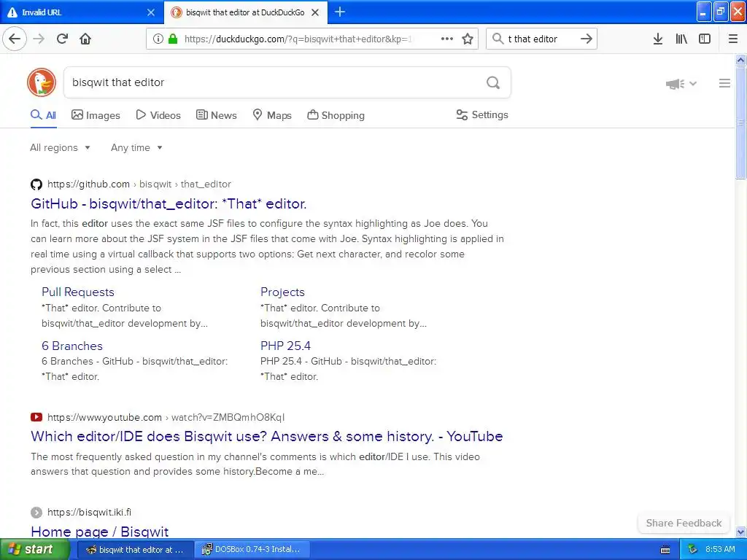Select the All results tab
Image resolution: width=747 pixels, height=560 pixels.
pyautogui.click(x=43, y=115)
